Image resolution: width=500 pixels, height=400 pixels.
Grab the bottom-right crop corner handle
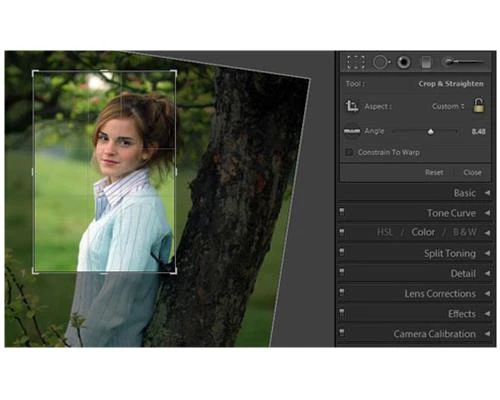(x=175, y=272)
